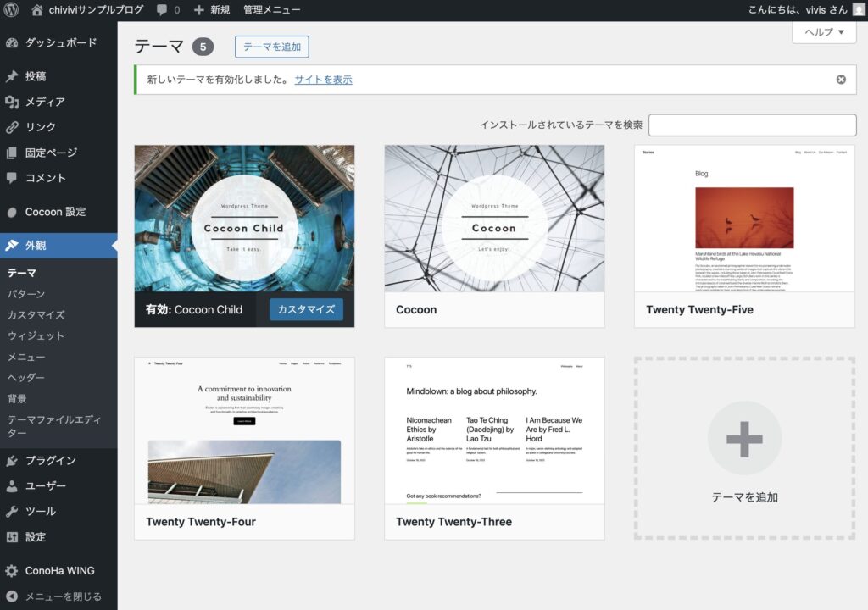Click the large plus テーマを追加 tile

pyautogui.click(x=744, y=447)
